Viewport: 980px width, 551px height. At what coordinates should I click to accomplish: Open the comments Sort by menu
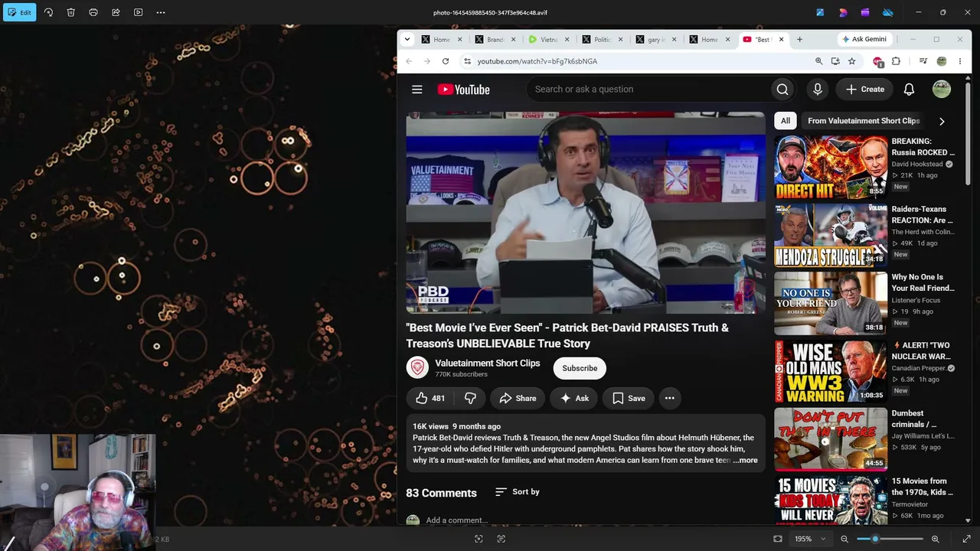click(518, 492)
